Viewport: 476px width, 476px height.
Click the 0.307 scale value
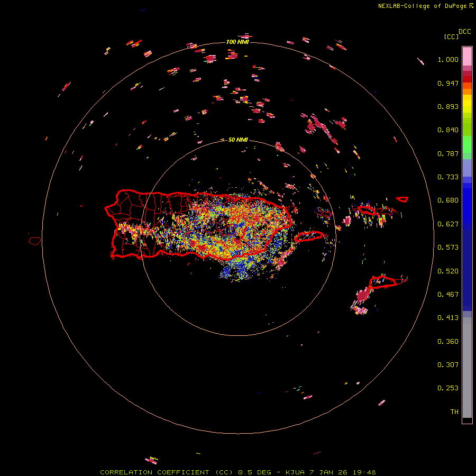448,365
